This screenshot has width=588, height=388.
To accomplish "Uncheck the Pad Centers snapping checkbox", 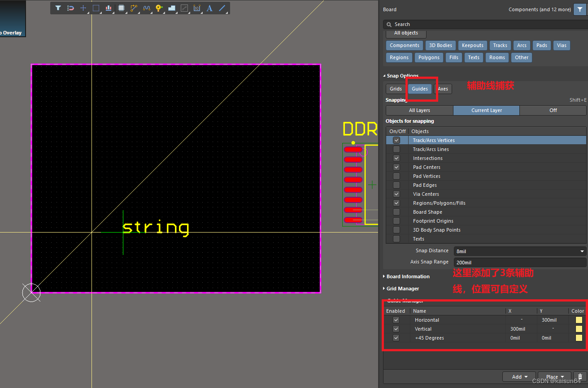I will [396, 167].
